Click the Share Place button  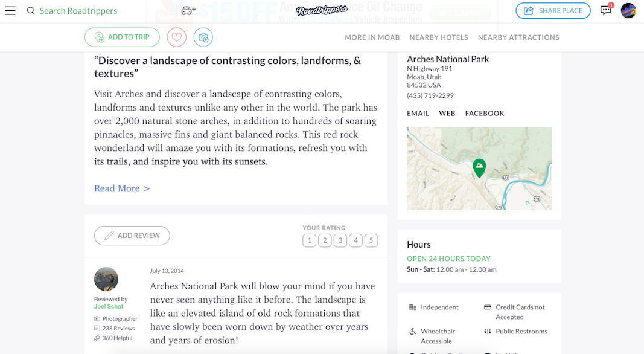pos(553,11)
